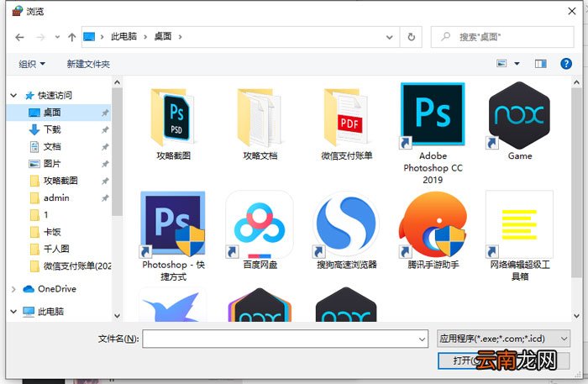588x384 pixels.
Task: Click the file list scrollbar down arrow
Action: pyautogui.click(x=577, y=316)
